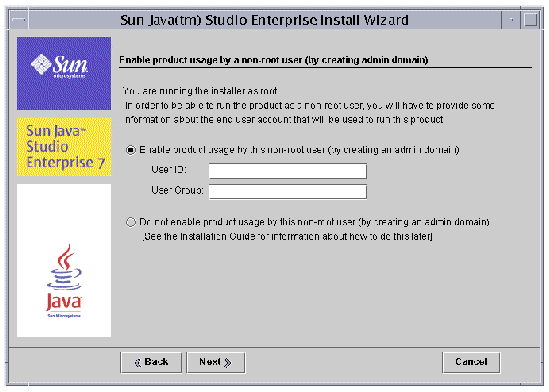Go to previous step with Back button
This screenshot has height=392, width=549.
click(151, 362)
